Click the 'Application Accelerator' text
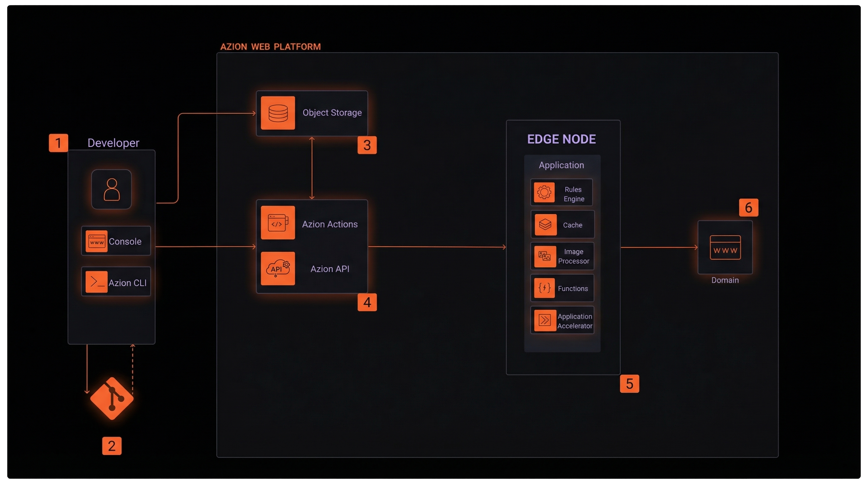 coord(575,321)
